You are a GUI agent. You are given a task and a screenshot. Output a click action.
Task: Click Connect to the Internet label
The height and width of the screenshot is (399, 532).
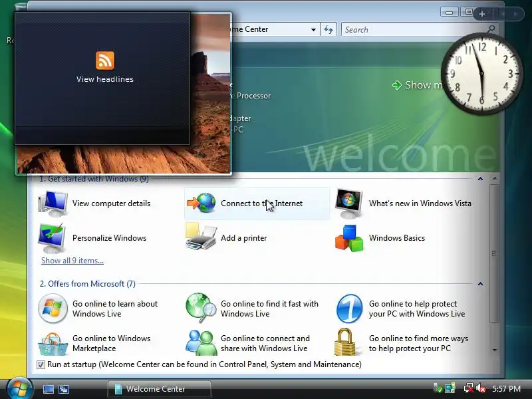261,203
